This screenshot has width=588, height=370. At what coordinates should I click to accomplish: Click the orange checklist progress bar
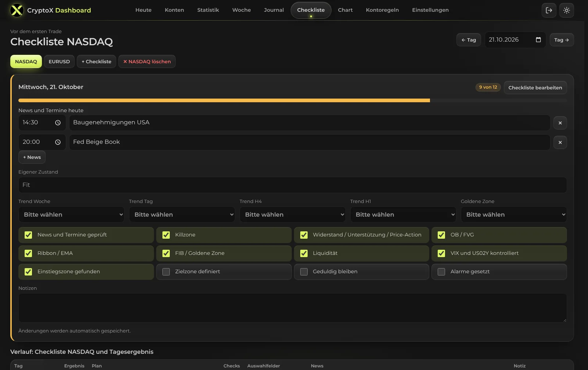point(224,100)
